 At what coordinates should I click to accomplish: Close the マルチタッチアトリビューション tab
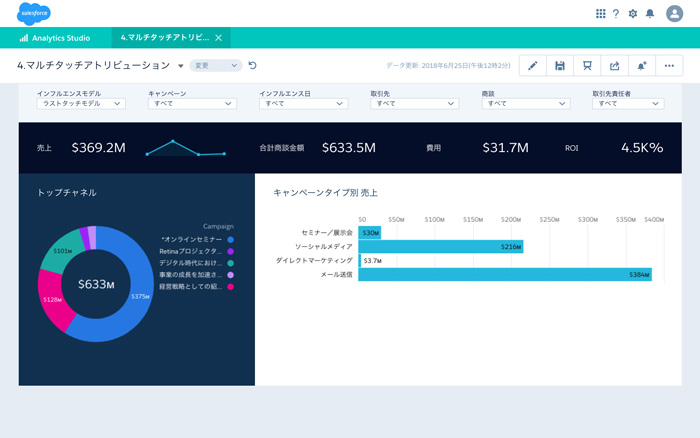tap(219, 38)
